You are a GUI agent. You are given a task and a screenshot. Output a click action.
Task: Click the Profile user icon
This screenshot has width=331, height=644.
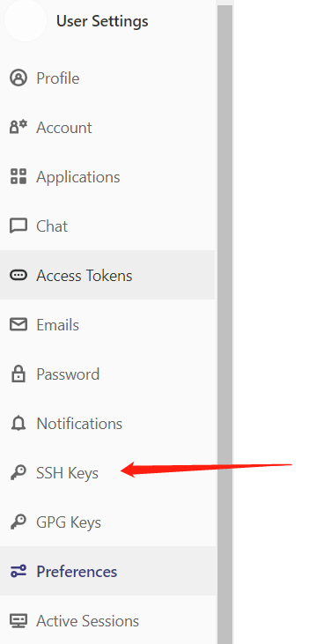tap(18, 78)
